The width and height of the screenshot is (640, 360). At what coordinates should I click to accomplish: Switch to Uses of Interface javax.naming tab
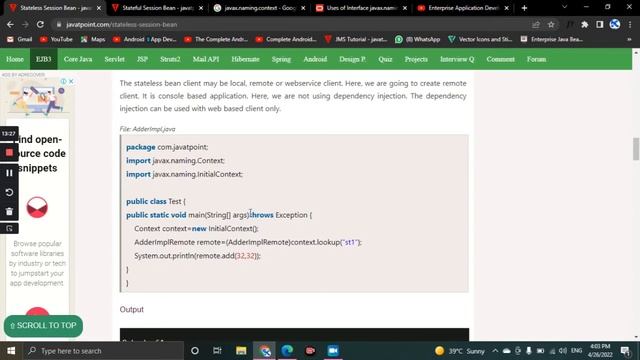(x=361, y=8)
